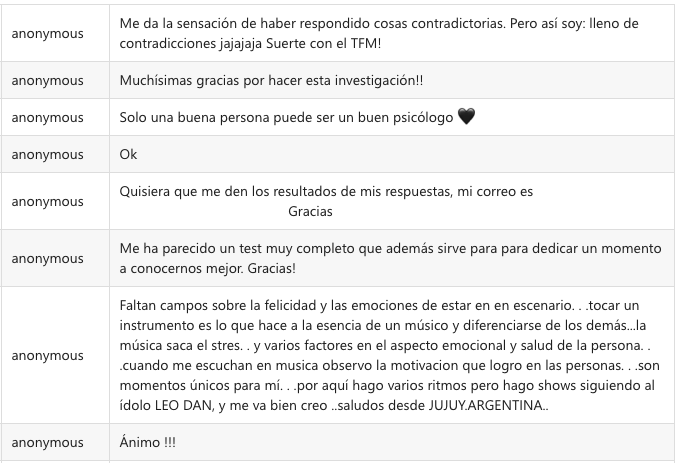Click "anonymous" next to the "Ánimo !!!" comment
Viewport: 680px width, 463px height.
[x=48, y=443]
